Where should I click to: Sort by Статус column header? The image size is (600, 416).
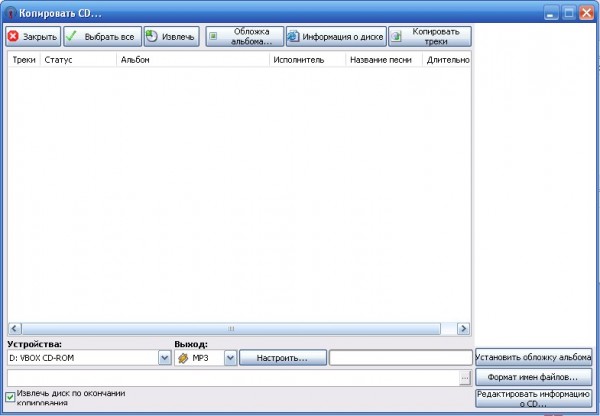pyautogui.click(x=78, y=60)
